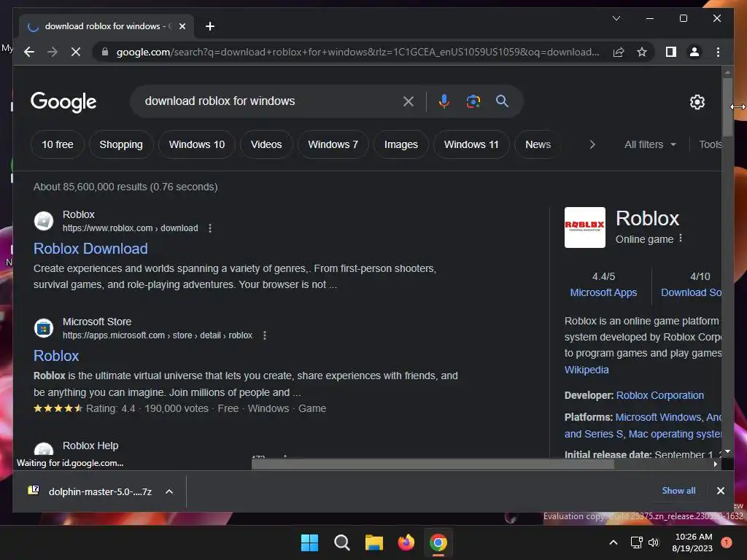This screenshot has height=560, width=747.
Task: Open the 'Roblox Download' result link
Action: tap(90, 249)
